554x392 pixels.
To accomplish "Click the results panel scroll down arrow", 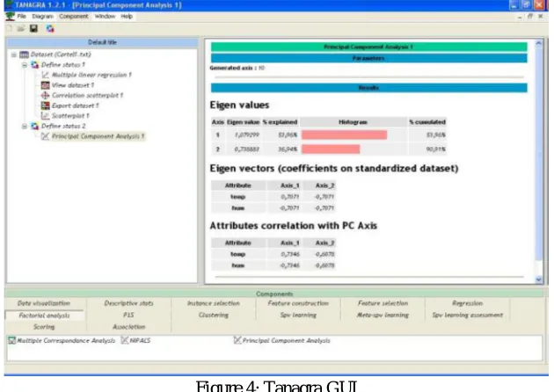I will [x=538, y=279].
